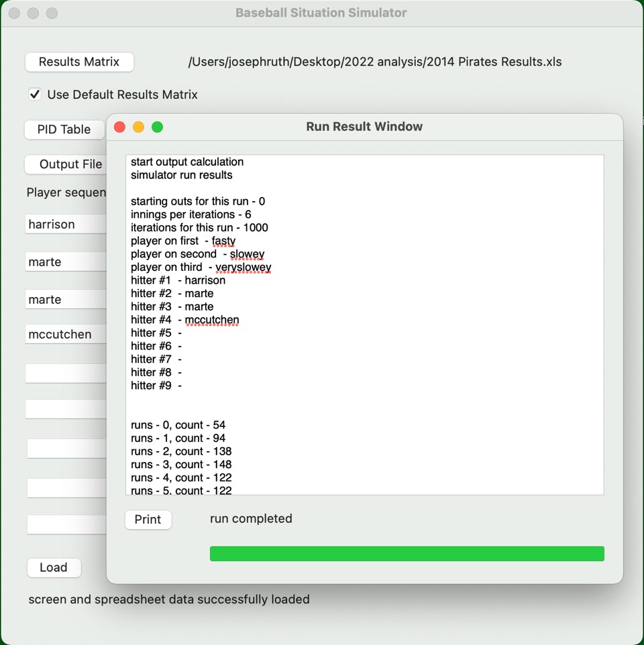Print the run results
The image size is (644, 645).
[x=148, y=520]
